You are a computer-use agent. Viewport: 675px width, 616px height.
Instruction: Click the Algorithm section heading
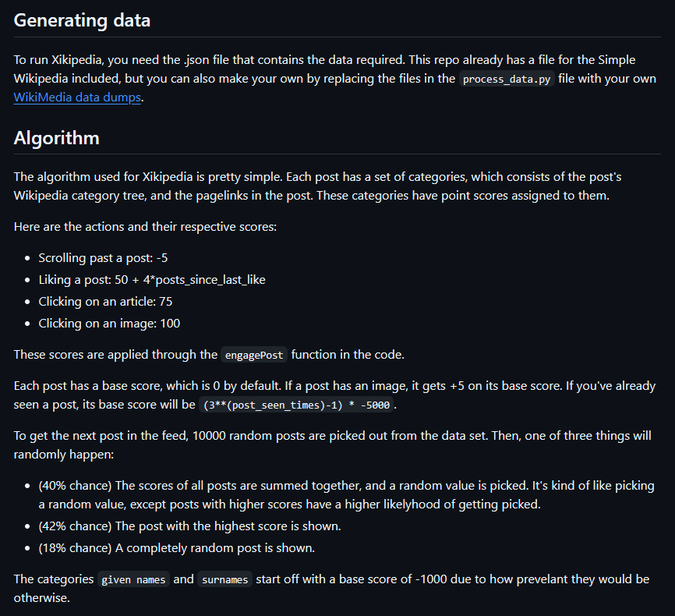point(57,138)
